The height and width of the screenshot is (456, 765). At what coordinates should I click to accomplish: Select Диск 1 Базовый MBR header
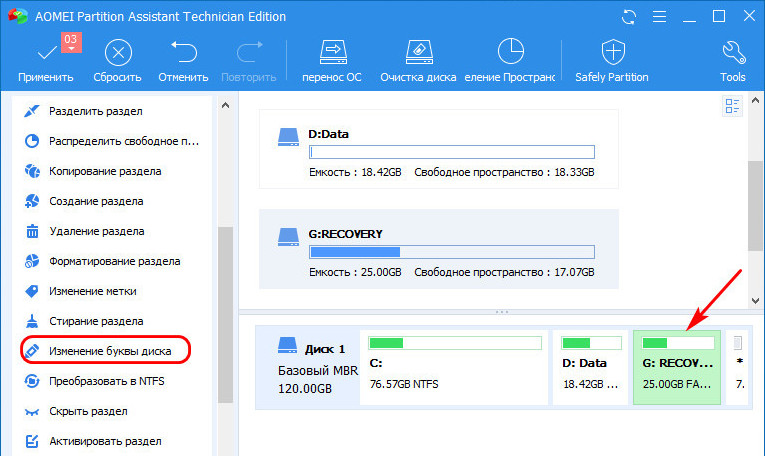(308, 367)
